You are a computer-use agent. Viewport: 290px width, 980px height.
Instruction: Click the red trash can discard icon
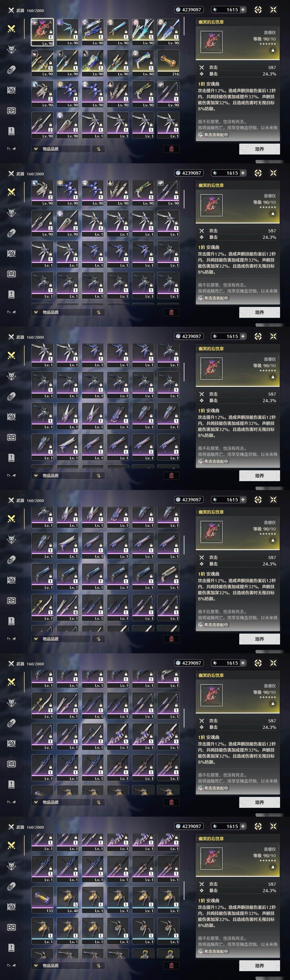point(172,149)
